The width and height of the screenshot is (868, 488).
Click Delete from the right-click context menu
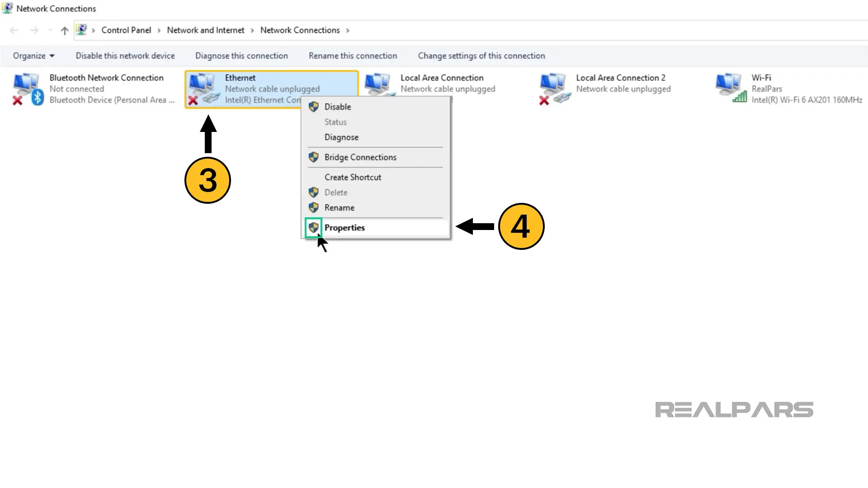pyautogui.click(x=335, y=192)
